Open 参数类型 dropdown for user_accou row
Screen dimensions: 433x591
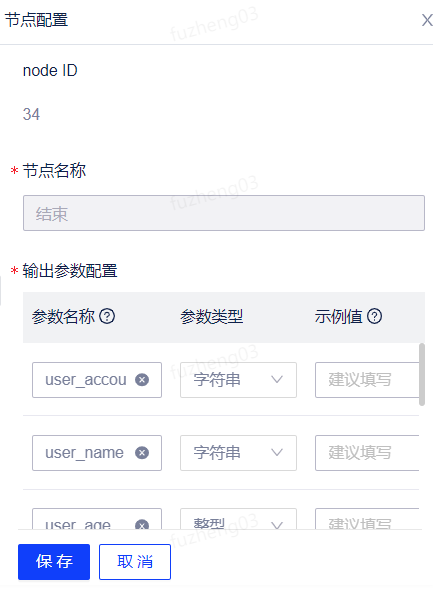pos(238,380)
